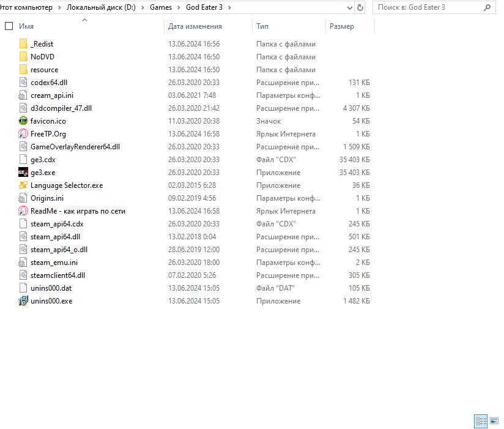504x429 pixels.
Task: Click the ge3.cdx blank file icon
Action: 23,160
